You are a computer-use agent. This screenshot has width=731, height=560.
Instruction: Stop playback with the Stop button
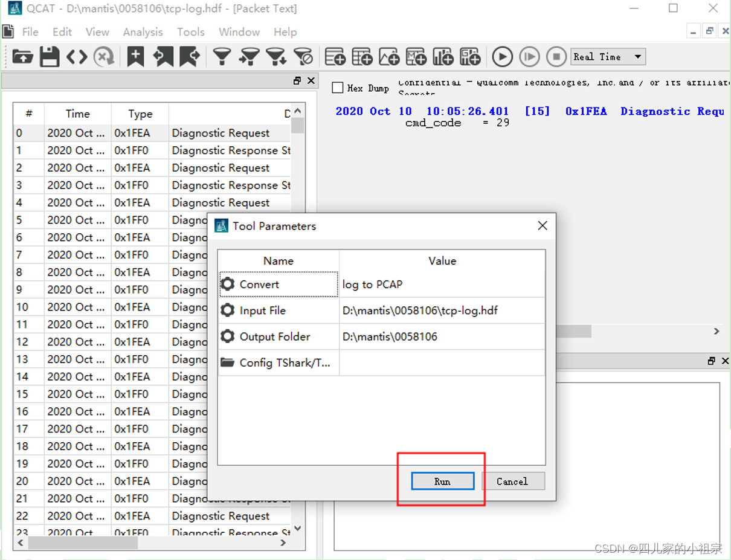pyautogui.click(x=556, y=57)
